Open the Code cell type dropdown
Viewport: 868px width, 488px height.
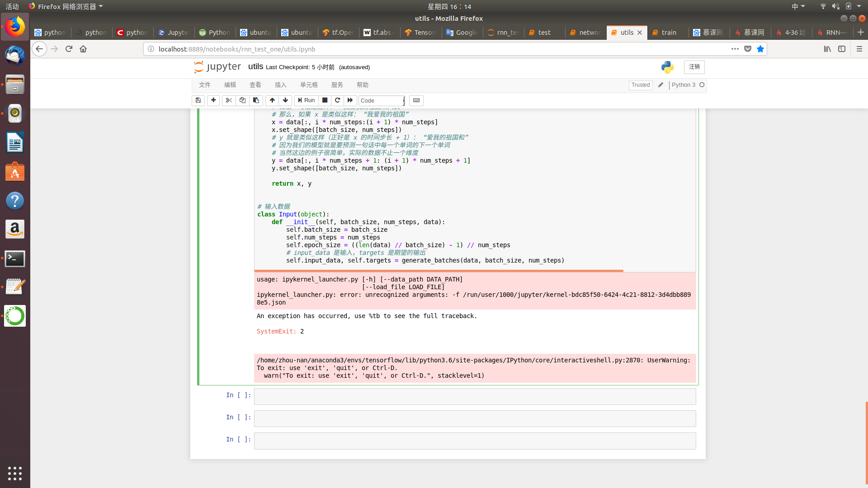click(x=382, y=100)
